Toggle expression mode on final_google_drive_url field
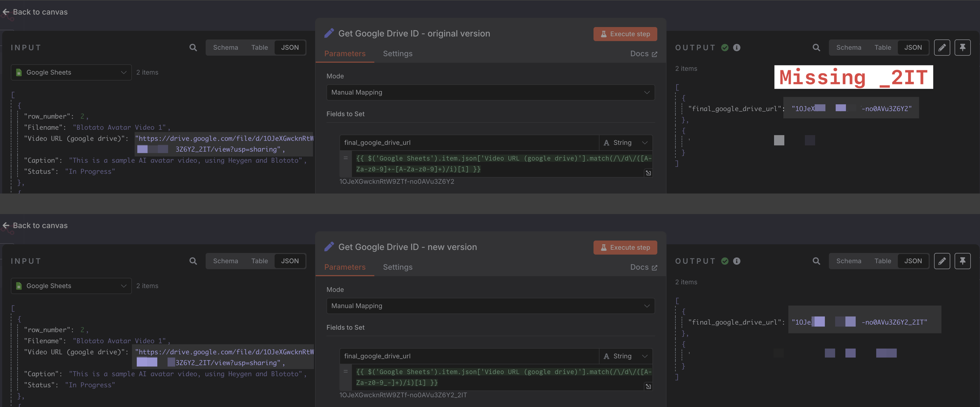The image size is (980, 407). 345,158
